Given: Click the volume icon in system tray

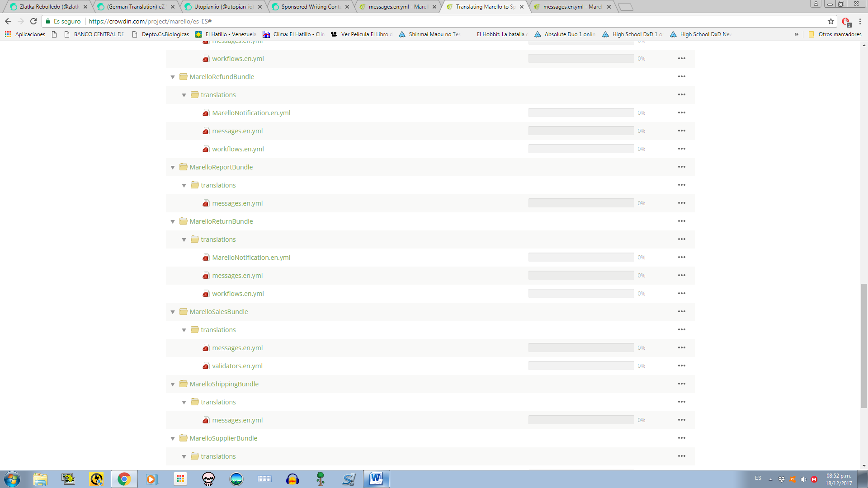Looking at the screenshot, I should tap(803, 479).
